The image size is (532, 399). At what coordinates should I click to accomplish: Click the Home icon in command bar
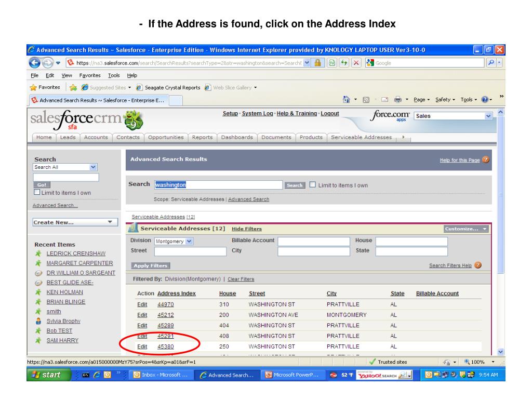click(346, 99)
